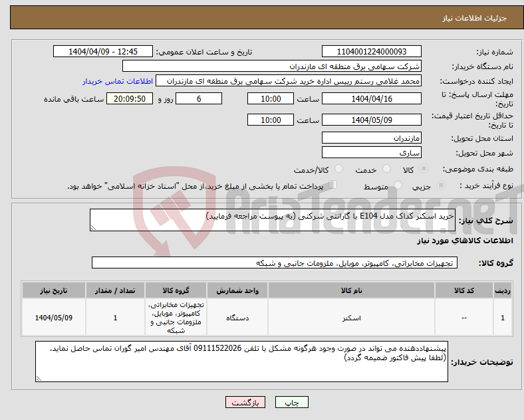Click the اطلاعات کالاهای مورد نیاز heading
The height and width of the screenshot is (420, 524).
coord(465,241)
